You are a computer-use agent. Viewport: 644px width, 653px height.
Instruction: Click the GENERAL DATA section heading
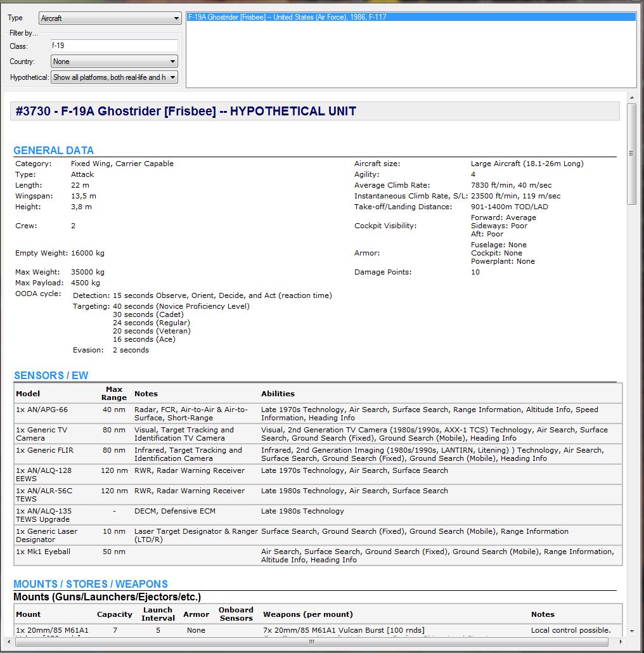click(54, 150)
